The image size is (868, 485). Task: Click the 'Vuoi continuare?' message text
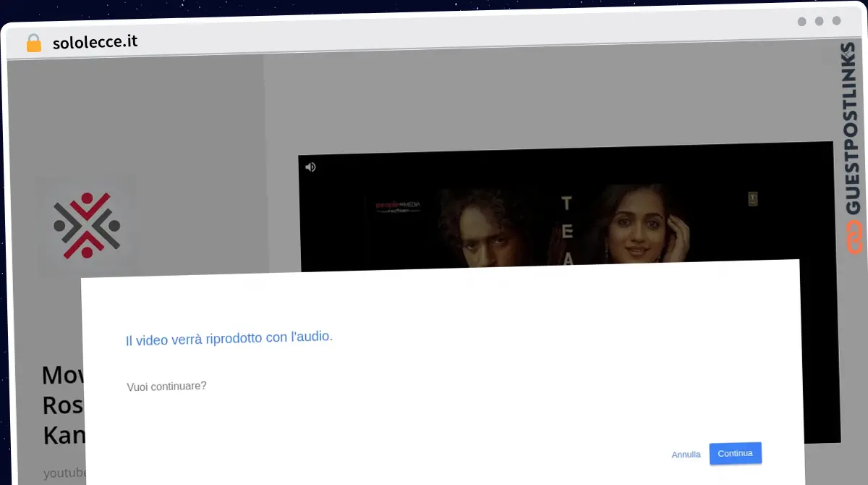pos(166,386)
